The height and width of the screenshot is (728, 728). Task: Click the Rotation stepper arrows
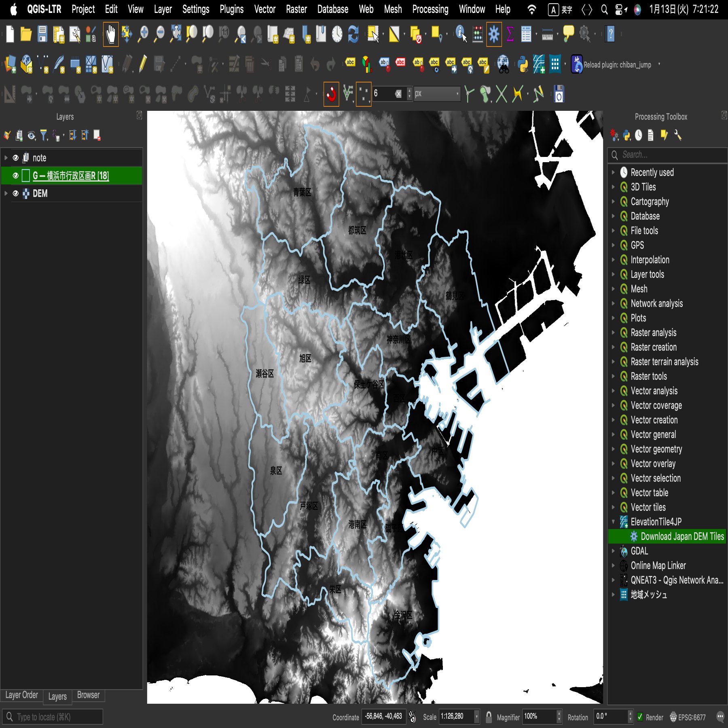630,717
